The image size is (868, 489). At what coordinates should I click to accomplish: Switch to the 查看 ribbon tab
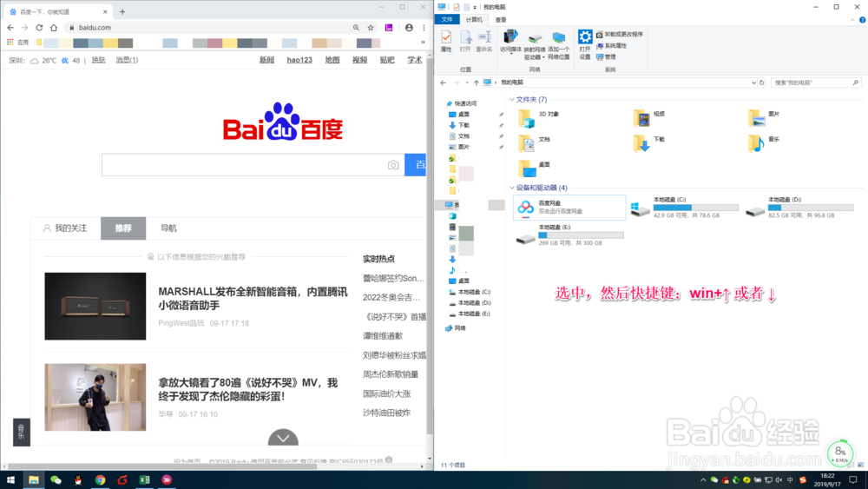point(501,19)
